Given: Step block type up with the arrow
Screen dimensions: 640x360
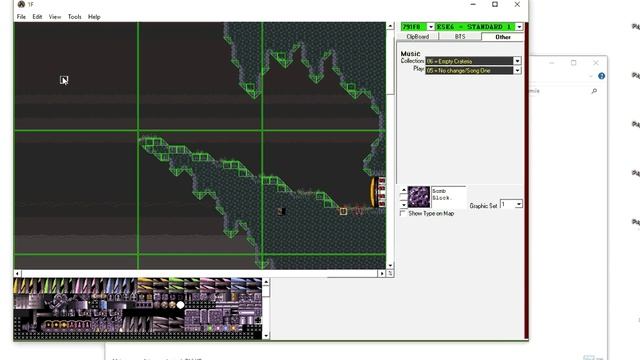Looking at the screenshot, I should tap(403, 190).
